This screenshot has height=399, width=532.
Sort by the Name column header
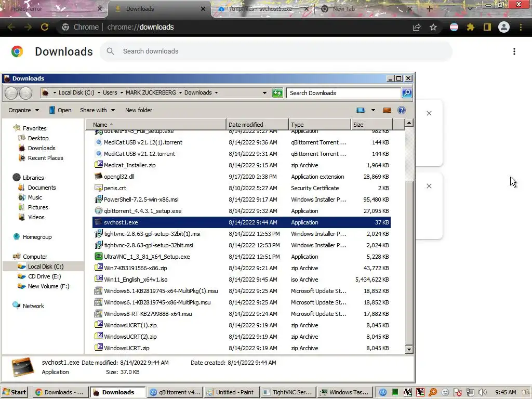click(x=156, y=125)
